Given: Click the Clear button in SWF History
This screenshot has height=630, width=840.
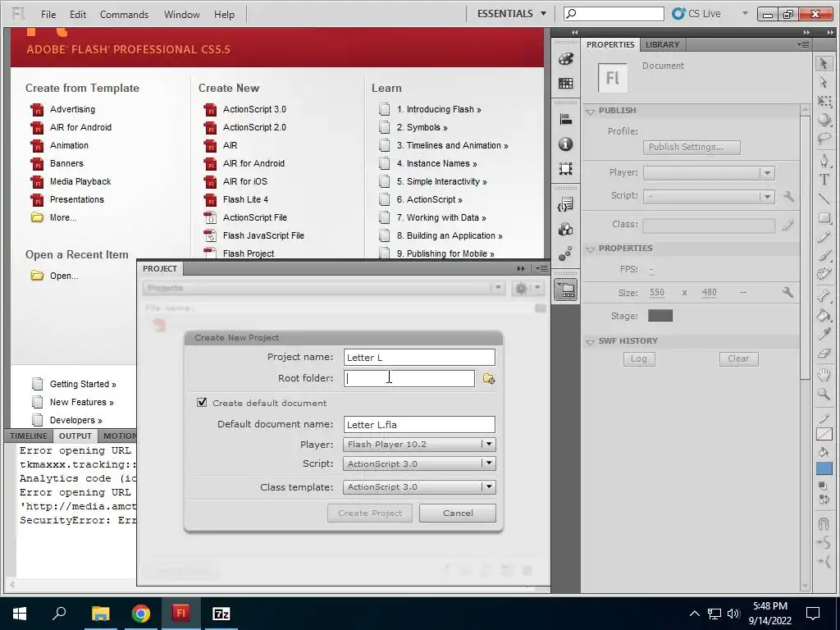Looking at the screenshot, I should (x=738, y=358).
